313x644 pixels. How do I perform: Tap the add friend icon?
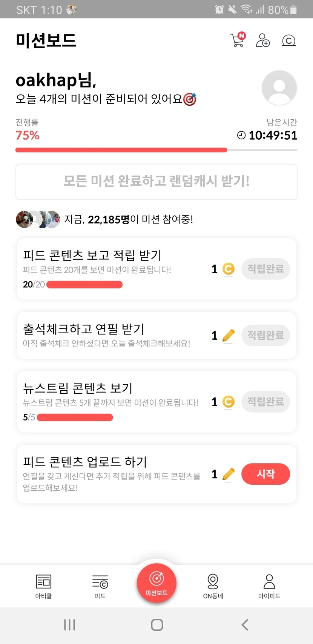(262, 40)
